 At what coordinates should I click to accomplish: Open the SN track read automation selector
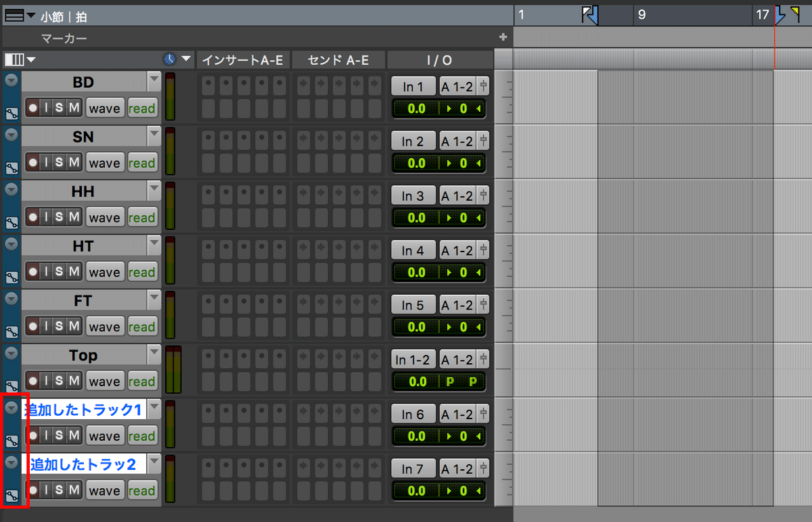coord(142,163)
